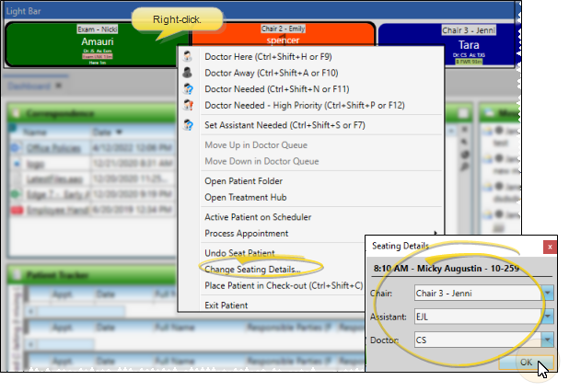Viewport: 569px width, 392px height.
Task: Expand the Assistant dropdown list
Action: pos(548,316)
